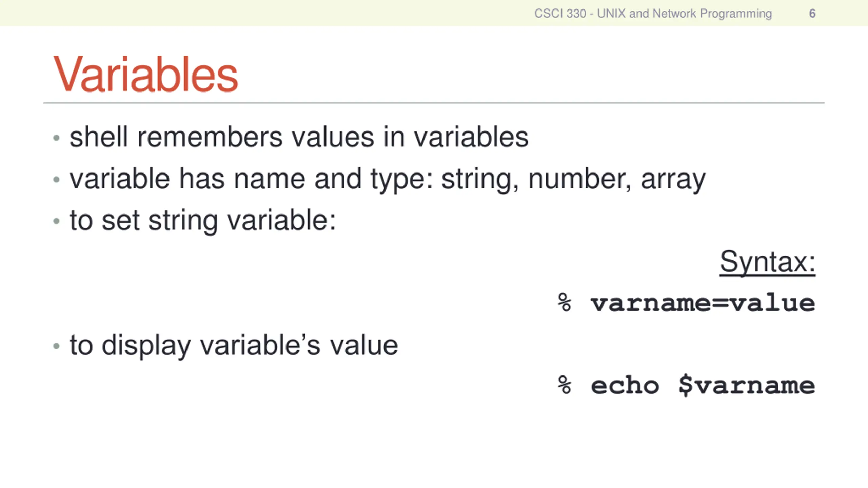The height and width of the screenshot is (488, 868).
Task: Click the word 'string,' in the type list
Action: [480, 180]
